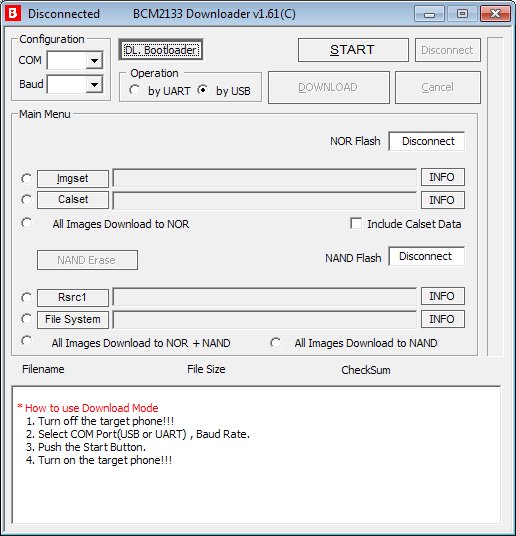Select All Images Download to NAND option
The height and width of the screenshot is (536, 516).
tap(276, 343)
